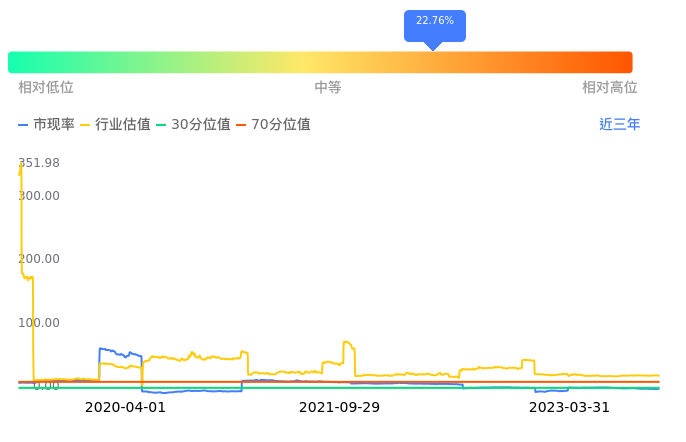Click the blue 市现率 legend line marker
686x442 pixels.
coord(23,125)
